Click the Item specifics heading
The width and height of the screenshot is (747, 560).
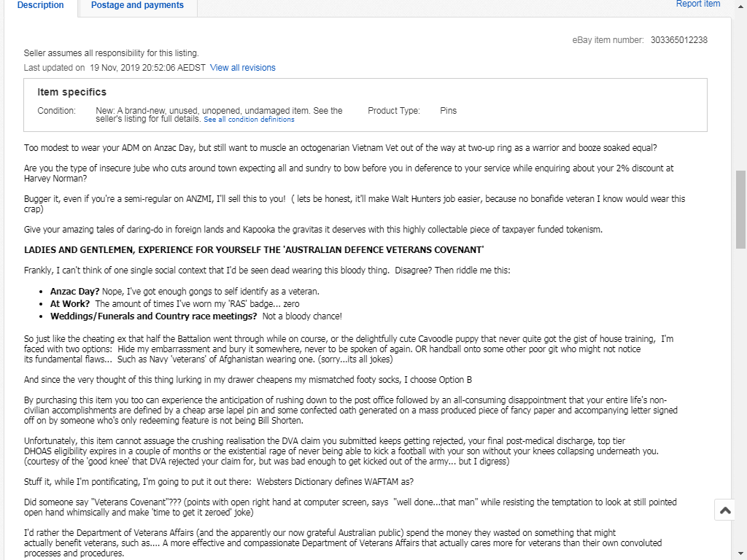click(x=71, y=92)
